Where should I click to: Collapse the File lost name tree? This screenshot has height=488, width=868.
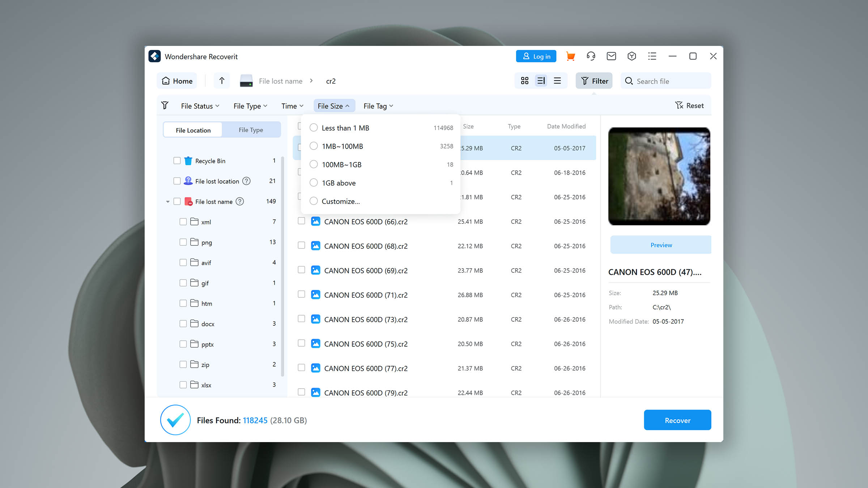168,202
